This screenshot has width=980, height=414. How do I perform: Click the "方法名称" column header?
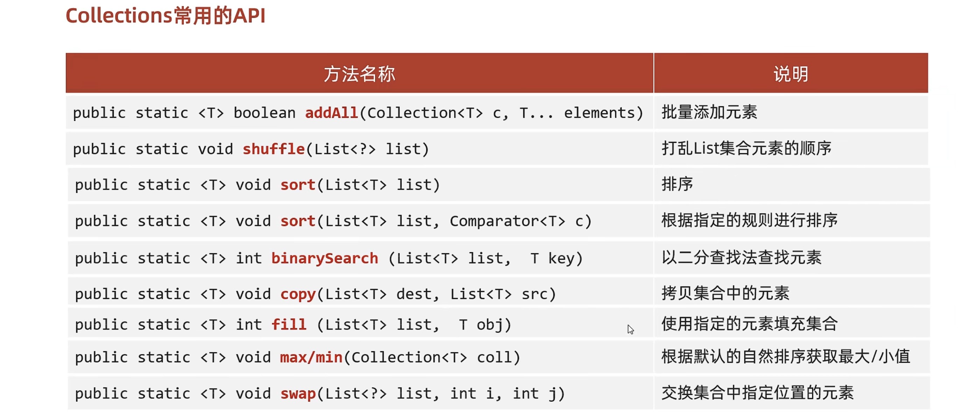[359, 74]
